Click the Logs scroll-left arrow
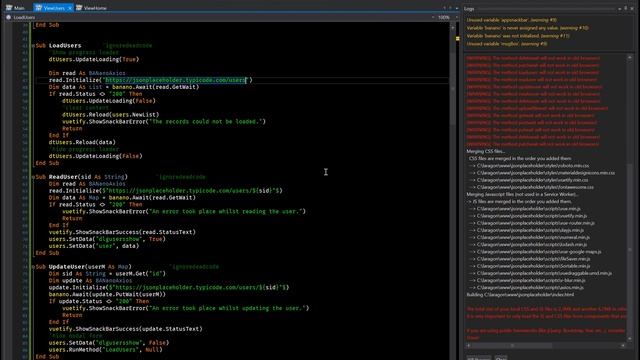The image size is (640, 360). tap(469, 345)
